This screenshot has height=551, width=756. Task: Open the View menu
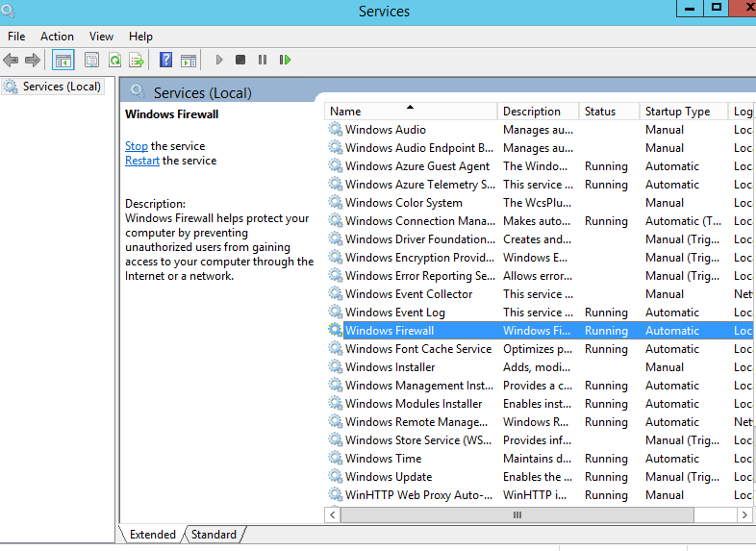click(x=101, y=37)
